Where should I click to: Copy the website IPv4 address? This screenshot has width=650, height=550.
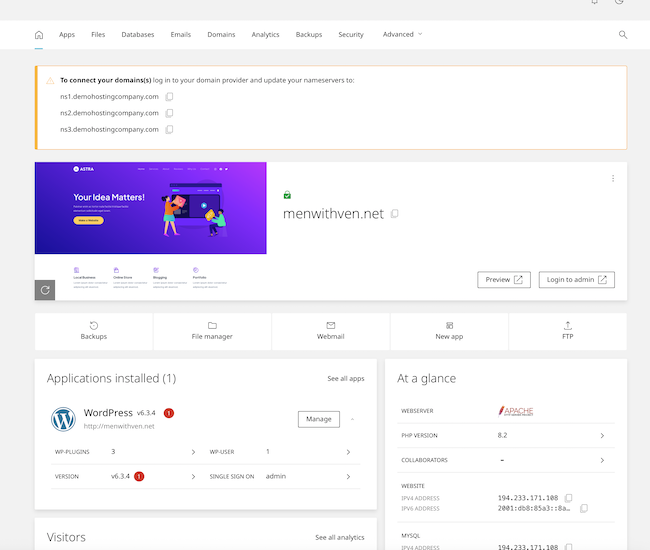(568, 497)
